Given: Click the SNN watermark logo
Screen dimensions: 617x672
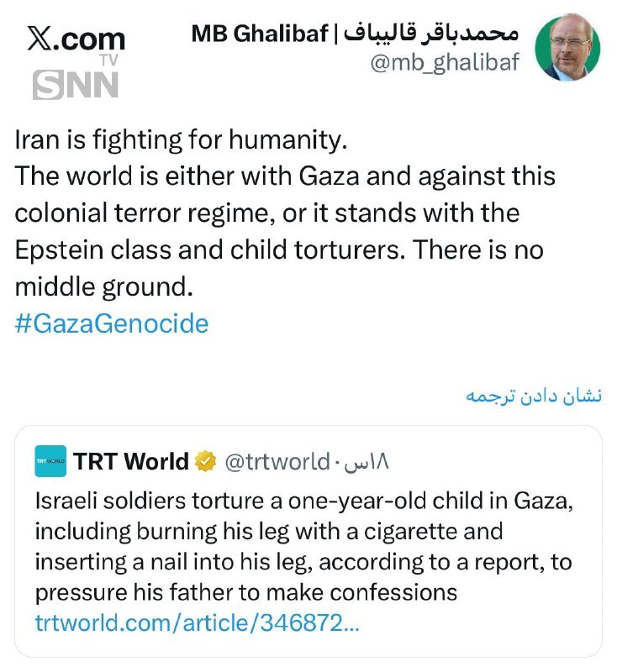Looking at the screenshot, I should click(76, 84).
